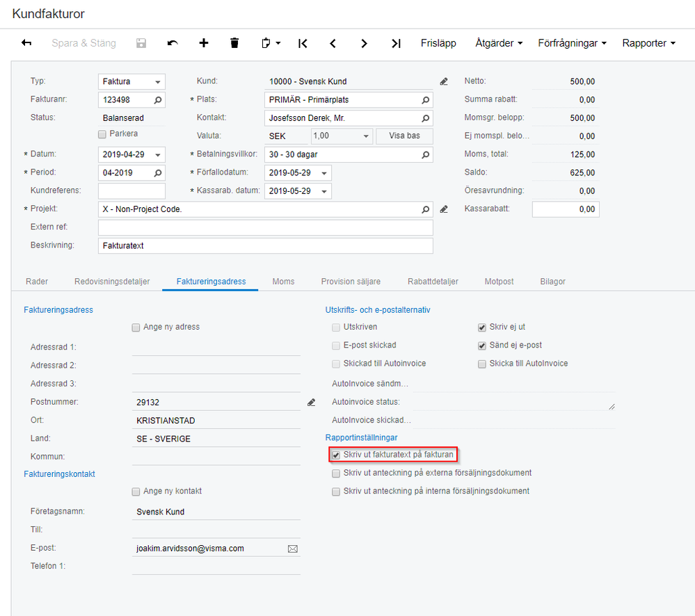Open the Rabattdetaljer tab
The image size is (695, 616).
[433, 281]
